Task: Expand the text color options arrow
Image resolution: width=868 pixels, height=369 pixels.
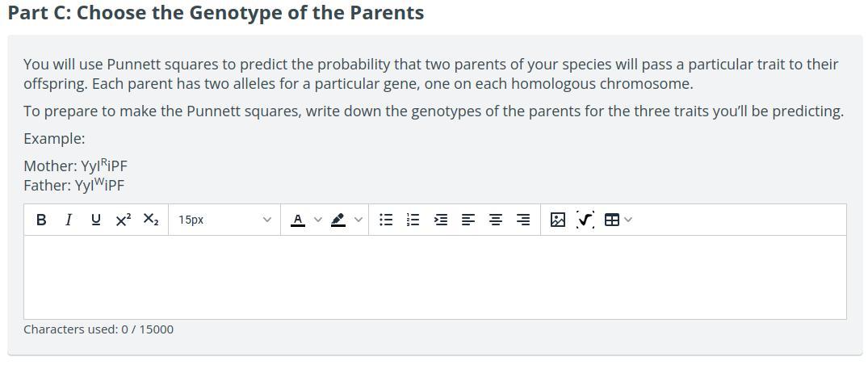Action: 318,220
